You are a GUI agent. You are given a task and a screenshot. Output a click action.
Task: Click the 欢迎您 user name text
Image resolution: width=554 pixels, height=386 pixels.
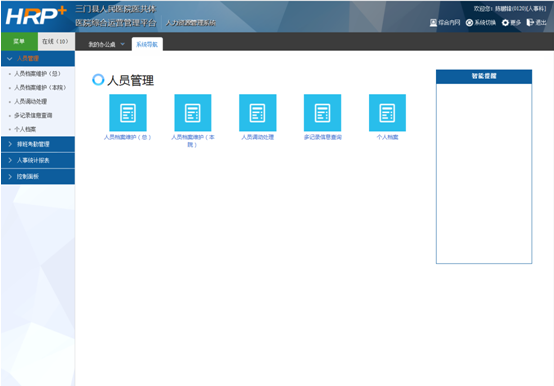pos(510,8)
